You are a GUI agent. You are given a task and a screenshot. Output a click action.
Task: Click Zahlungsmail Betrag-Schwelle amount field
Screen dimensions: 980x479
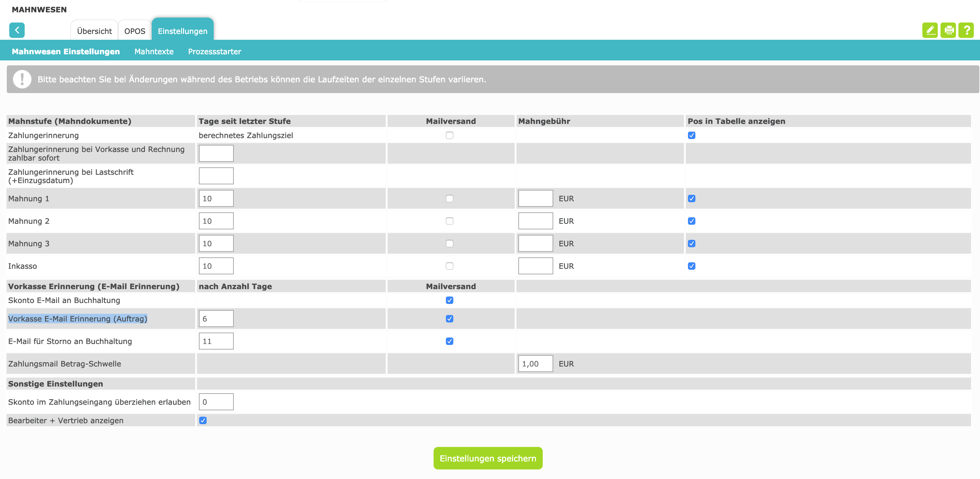click(x=535, y=364)
